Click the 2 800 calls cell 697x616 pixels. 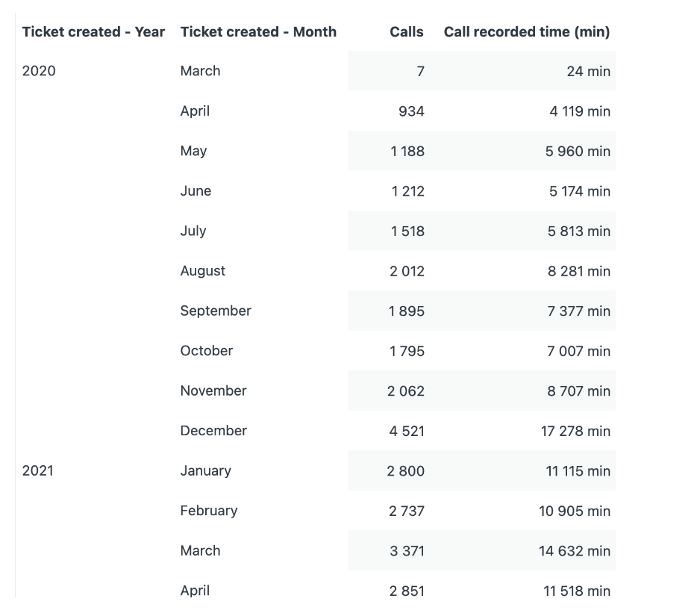pos(406,471)
